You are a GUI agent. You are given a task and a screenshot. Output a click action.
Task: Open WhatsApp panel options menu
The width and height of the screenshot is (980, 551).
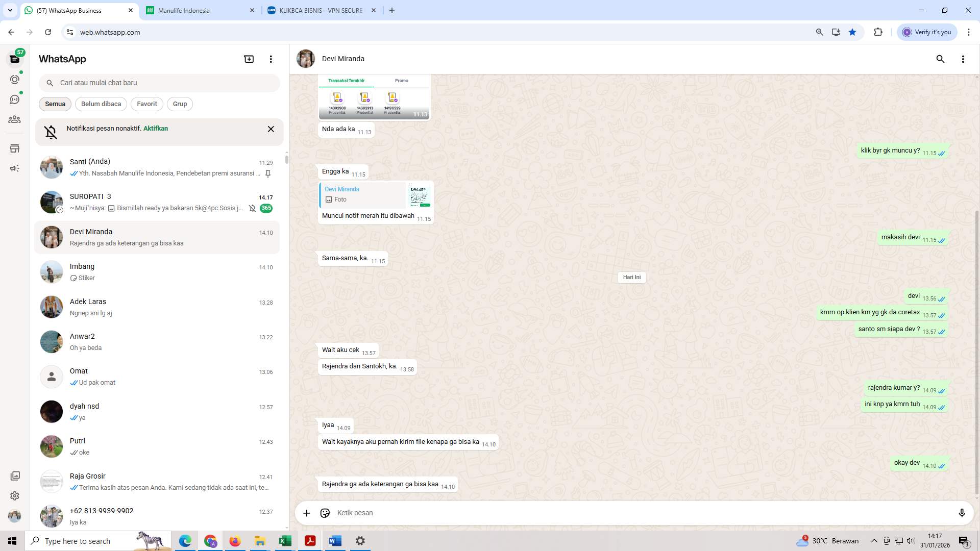(271, 59)
